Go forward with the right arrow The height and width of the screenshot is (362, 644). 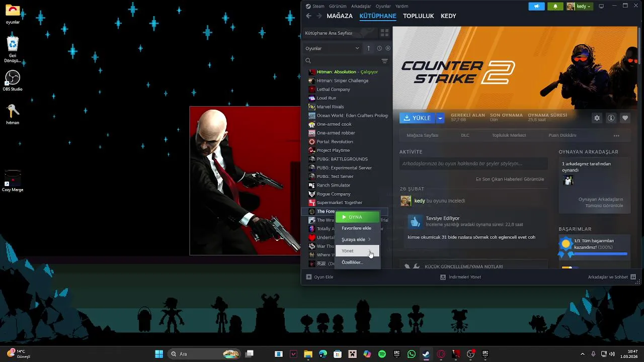tap(319, 16)
